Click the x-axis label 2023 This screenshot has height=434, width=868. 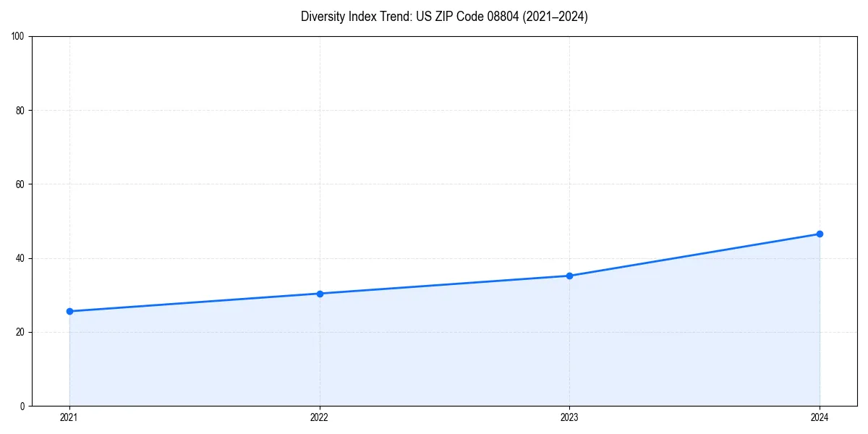click(x=569, y=417)
